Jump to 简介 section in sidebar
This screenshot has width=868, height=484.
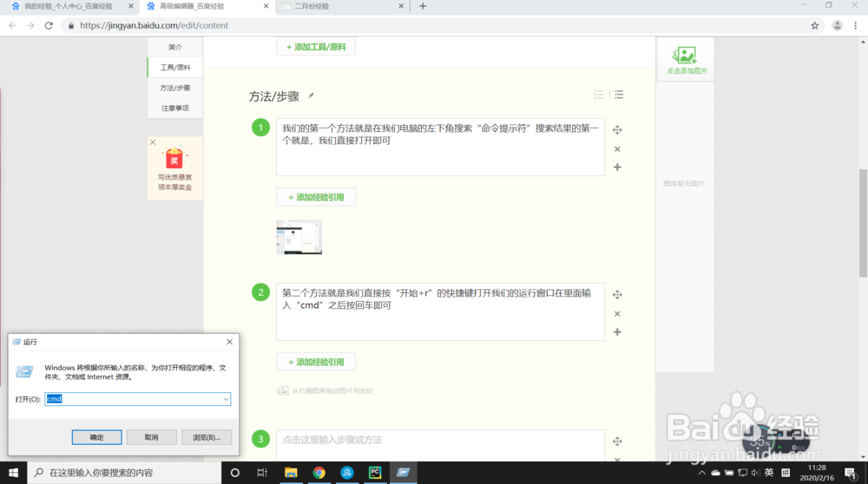pos(175,47)
